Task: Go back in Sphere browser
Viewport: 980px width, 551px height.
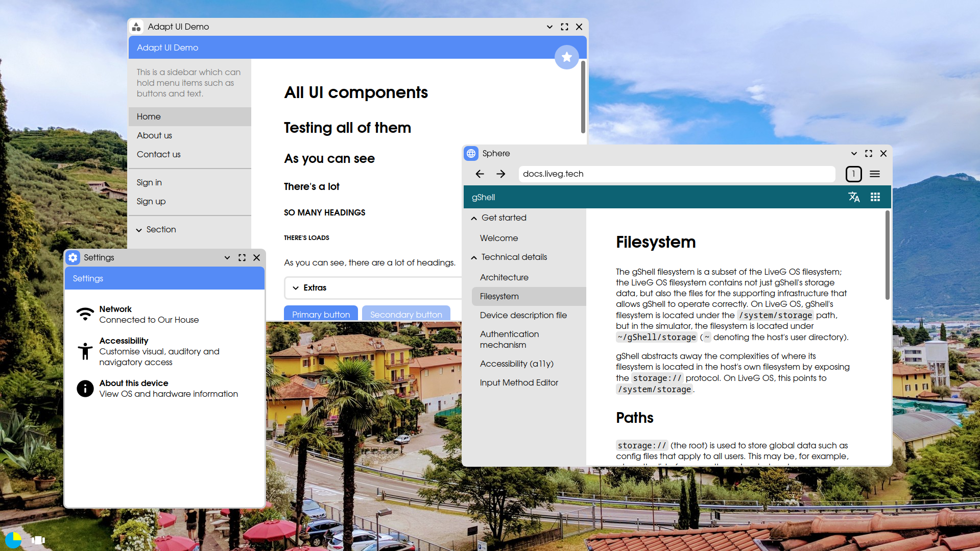Action: pyautogui.click(x=480, y=174)
